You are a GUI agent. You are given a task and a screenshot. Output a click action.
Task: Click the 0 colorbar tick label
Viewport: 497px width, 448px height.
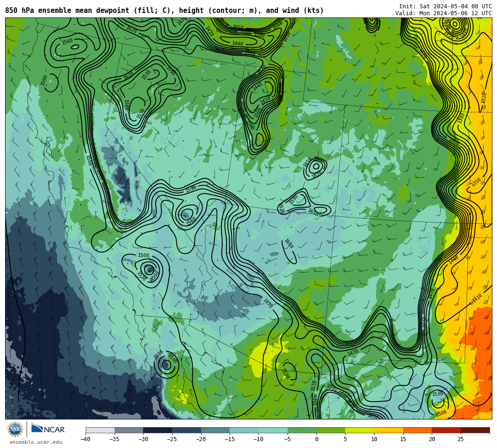coord(317,439)
